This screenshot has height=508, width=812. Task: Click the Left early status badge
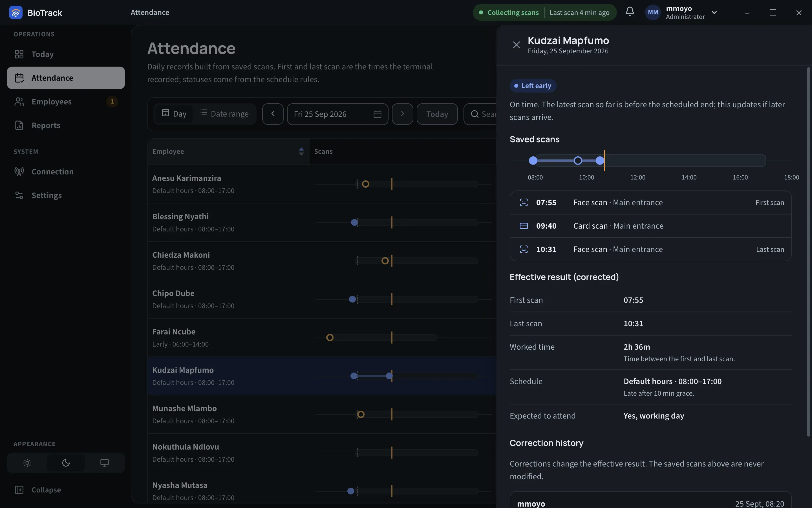point(533,86)
